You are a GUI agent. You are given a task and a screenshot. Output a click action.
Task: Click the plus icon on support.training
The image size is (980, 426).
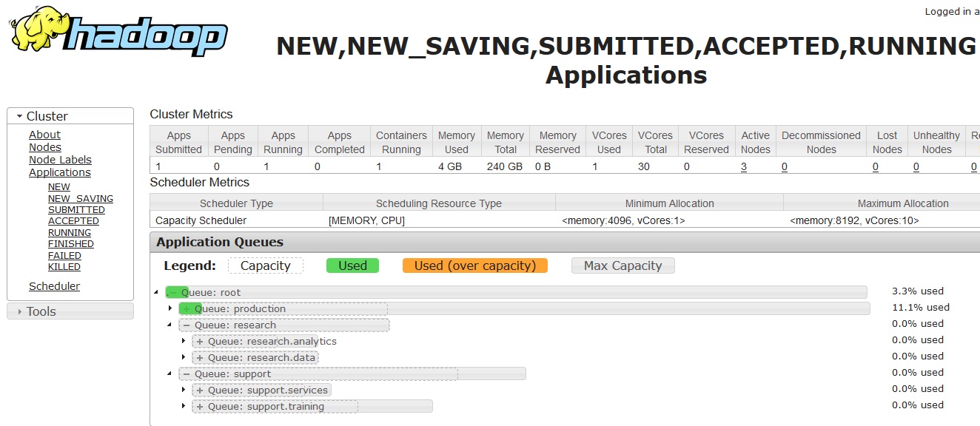tap(200, 406)
